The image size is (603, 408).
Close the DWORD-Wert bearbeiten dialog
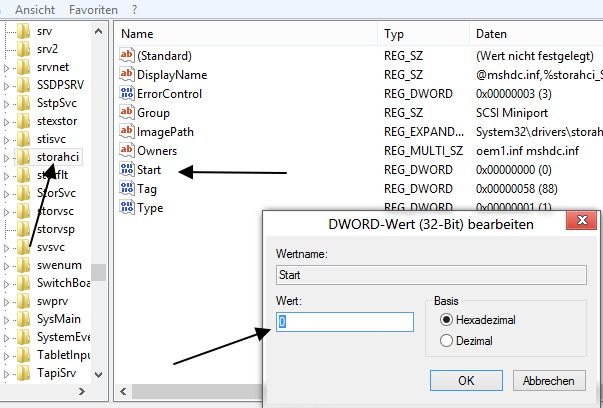582,221
